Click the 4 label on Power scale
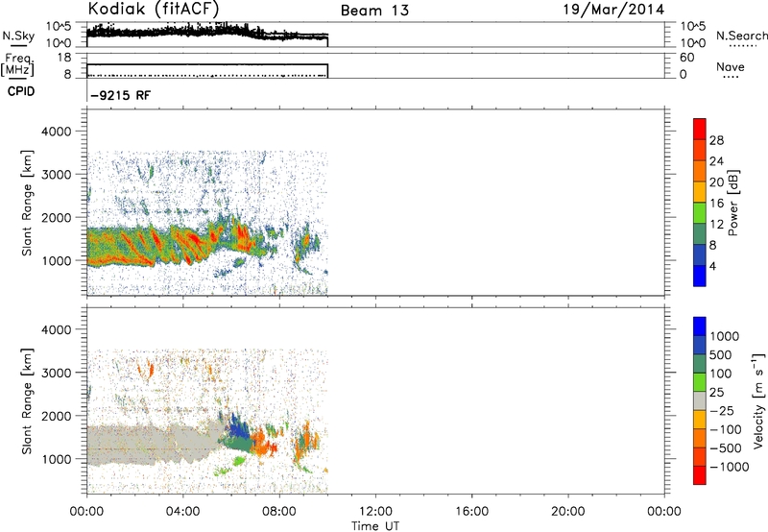The width and height of the screenshot is (768, 532). (712, 266)
